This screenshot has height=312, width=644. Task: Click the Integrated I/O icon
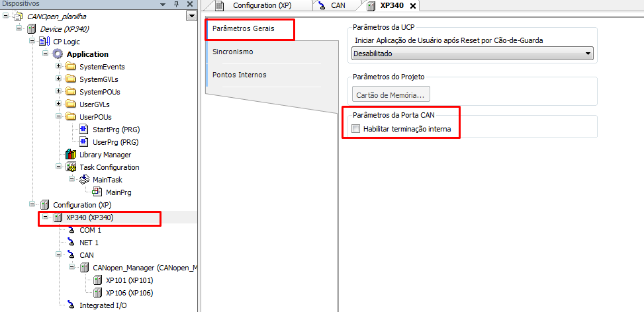point(71,305)
